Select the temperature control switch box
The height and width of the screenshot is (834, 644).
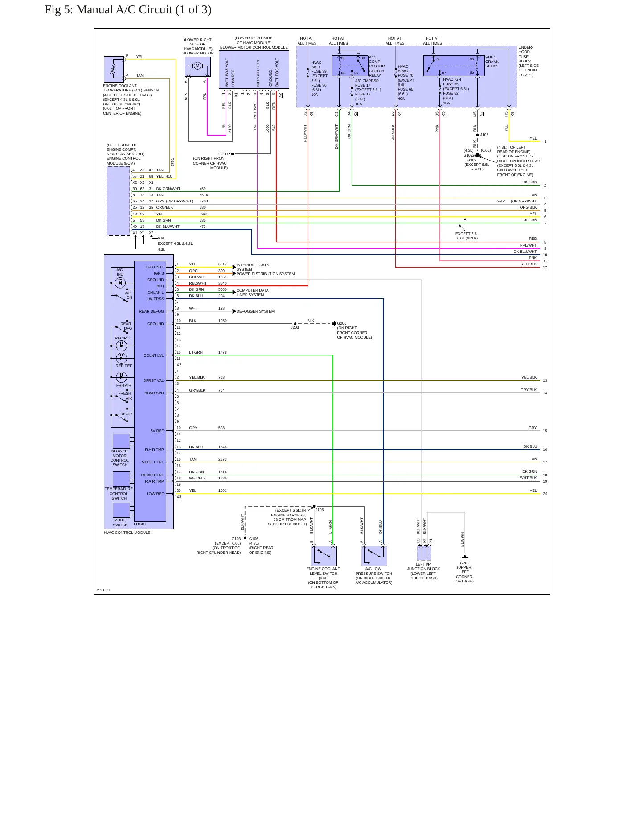click(121, 479)
